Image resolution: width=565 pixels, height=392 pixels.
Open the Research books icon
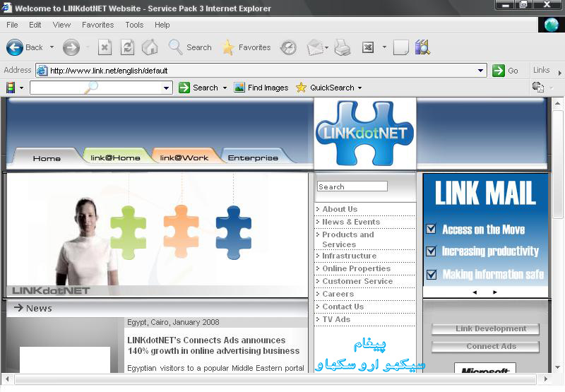click(x=422, y=47)
